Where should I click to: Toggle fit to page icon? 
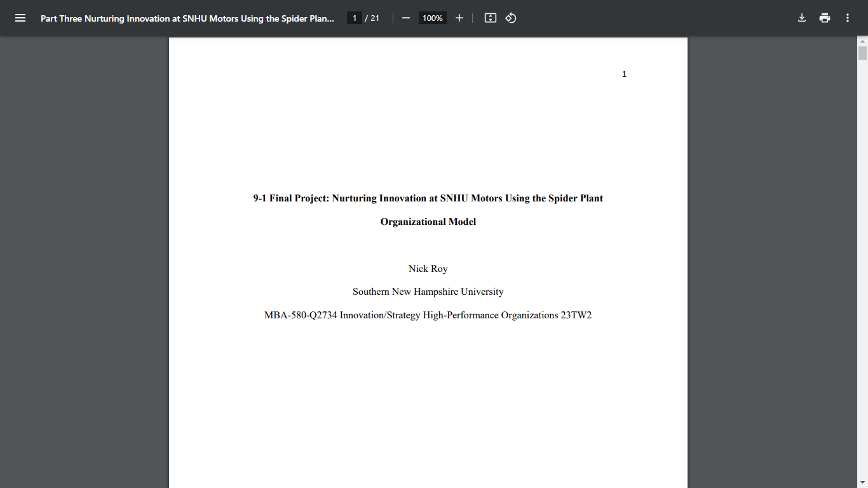pyautogui.click(x=491, y=18)
